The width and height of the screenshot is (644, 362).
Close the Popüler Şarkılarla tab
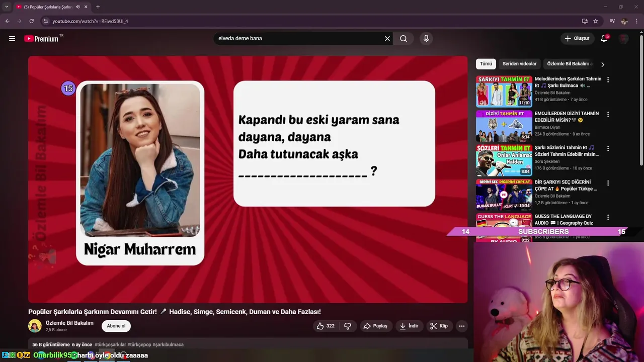86,7
